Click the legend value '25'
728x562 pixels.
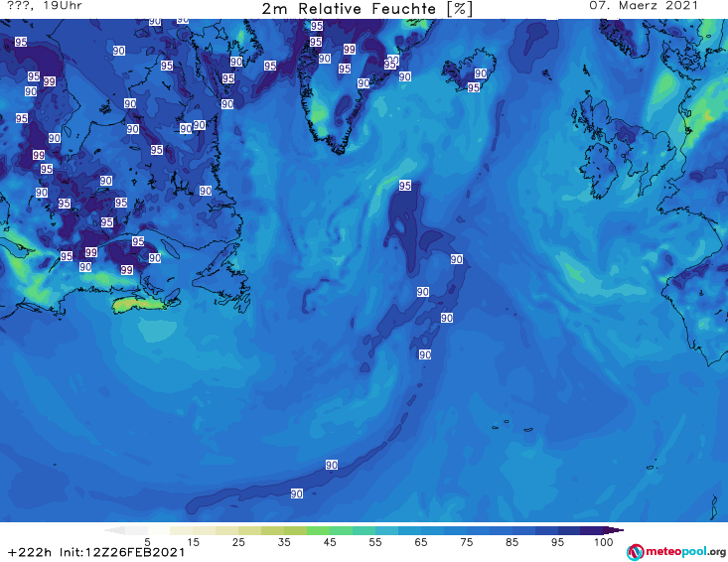click(238, 542)
